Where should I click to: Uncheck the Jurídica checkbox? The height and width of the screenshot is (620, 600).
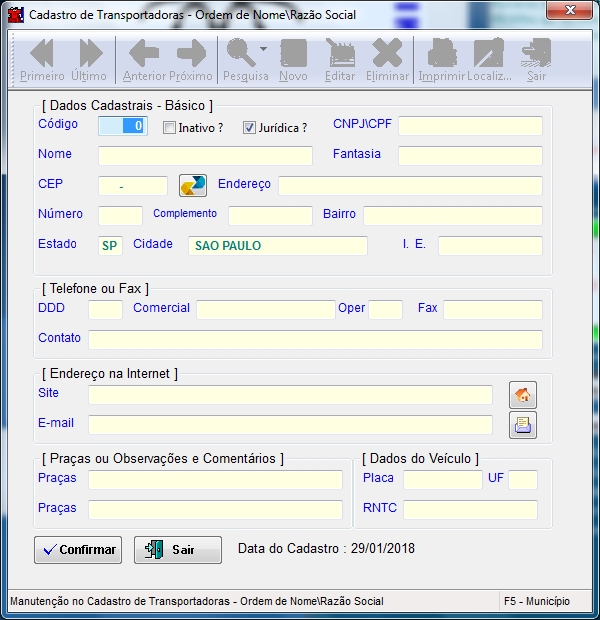click(x=250, y=128)
